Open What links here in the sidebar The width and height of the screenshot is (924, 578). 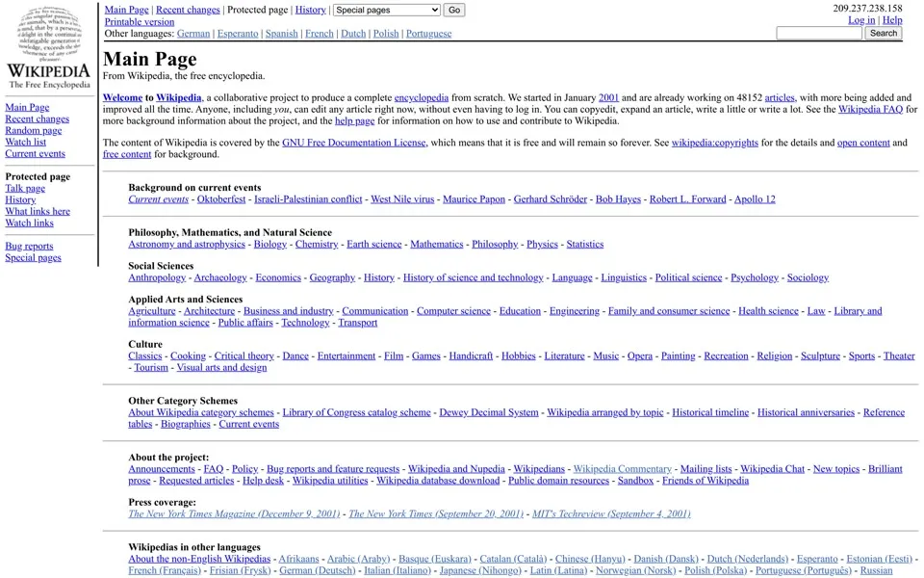pos(38,211)
